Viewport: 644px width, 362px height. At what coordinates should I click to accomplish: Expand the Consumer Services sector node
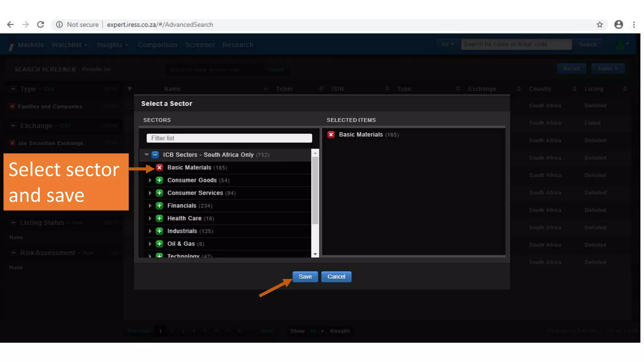pos(150,193)
